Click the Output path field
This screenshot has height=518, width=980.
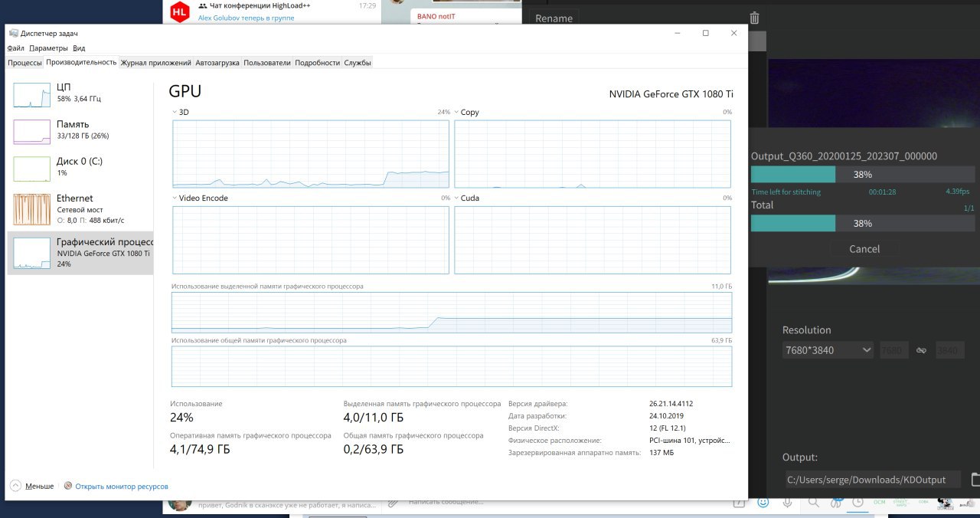[873, 480]
